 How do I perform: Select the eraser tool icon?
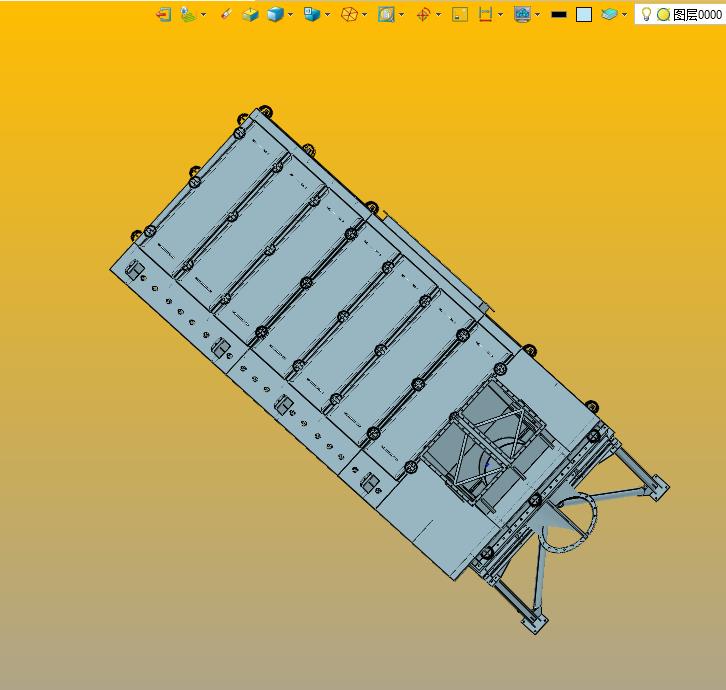click(226, 15)
